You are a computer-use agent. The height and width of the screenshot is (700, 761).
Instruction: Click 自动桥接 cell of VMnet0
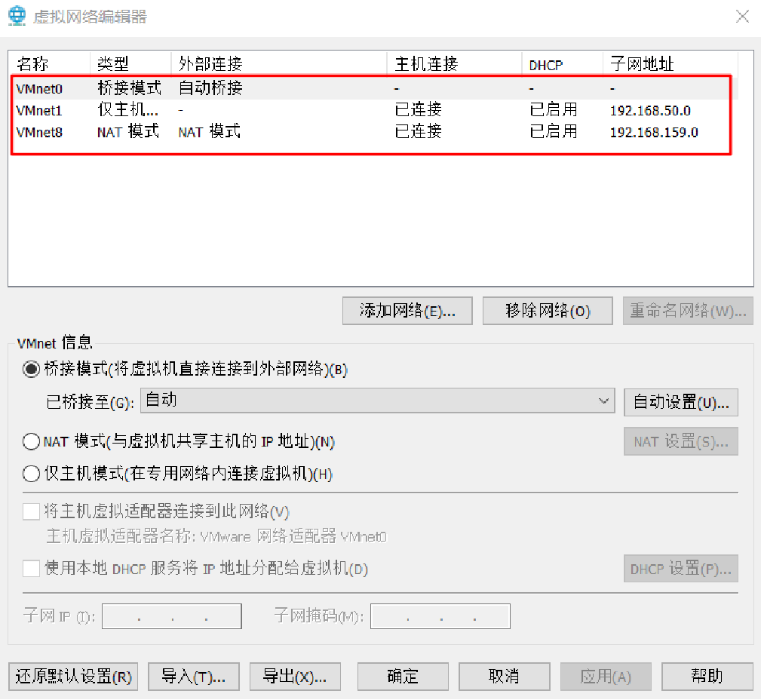point(210,87)
